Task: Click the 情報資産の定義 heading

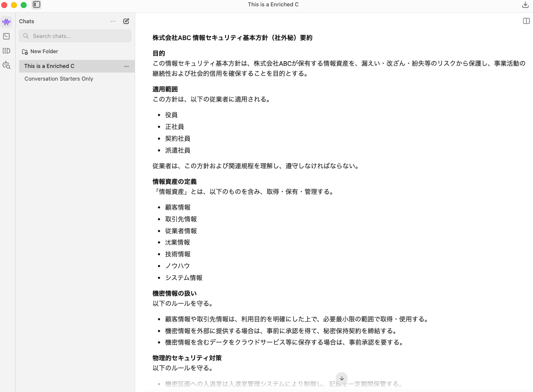Action: [174, 182]
